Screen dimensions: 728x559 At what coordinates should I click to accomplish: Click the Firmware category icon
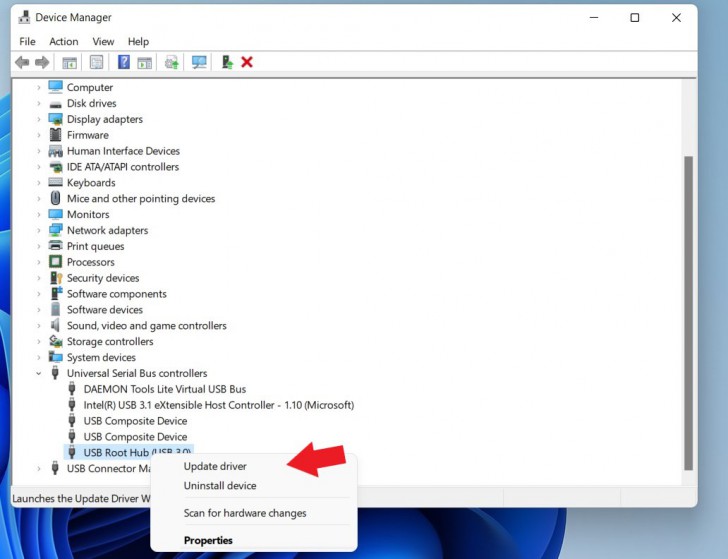click(x=56, y=135)
